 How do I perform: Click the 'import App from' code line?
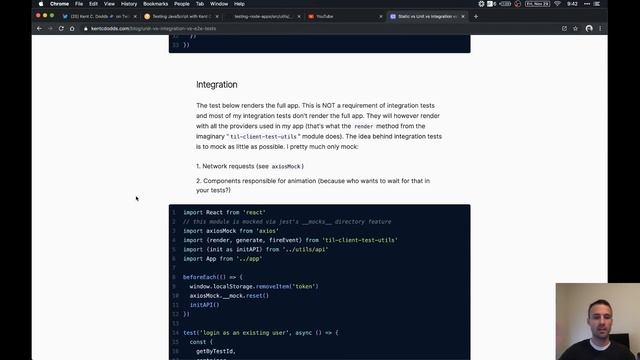[223, 259]
